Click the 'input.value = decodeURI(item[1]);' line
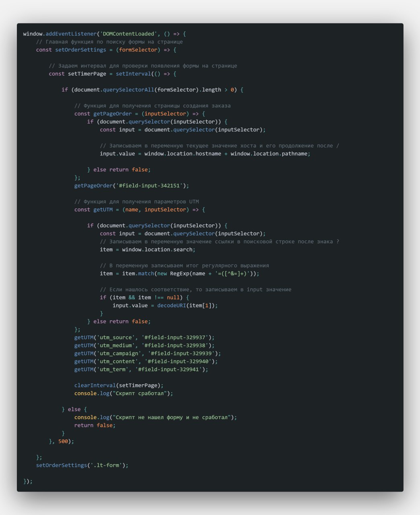Image resolution: width=420 pixels, height=515 pixels. 165,305
